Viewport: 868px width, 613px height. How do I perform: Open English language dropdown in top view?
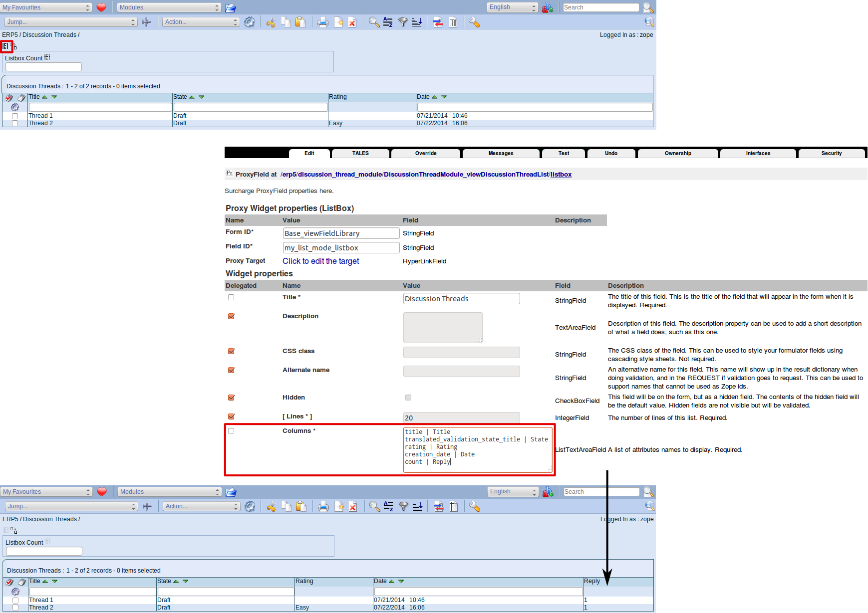(x=513, y=7)
